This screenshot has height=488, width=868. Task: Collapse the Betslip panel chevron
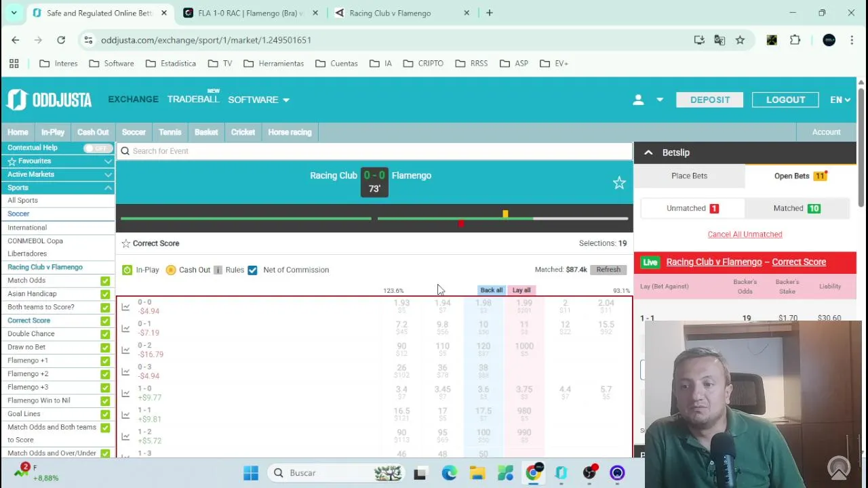[648, 152]
